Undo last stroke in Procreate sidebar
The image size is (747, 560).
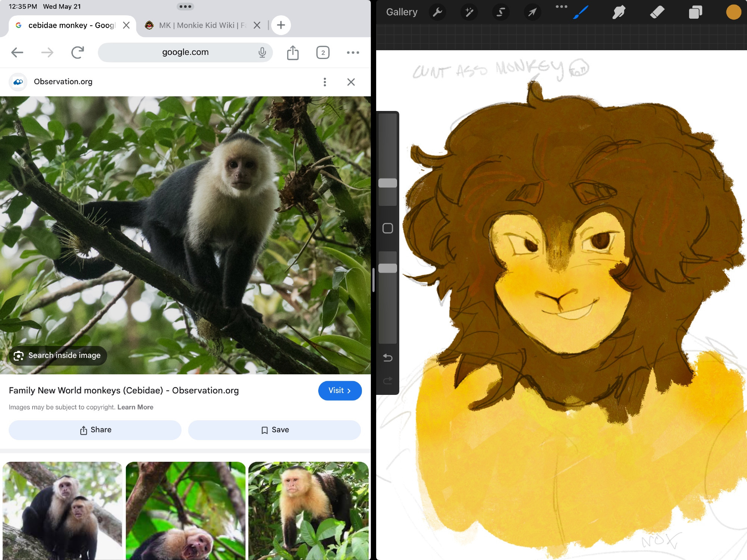(x=388, y=358)
